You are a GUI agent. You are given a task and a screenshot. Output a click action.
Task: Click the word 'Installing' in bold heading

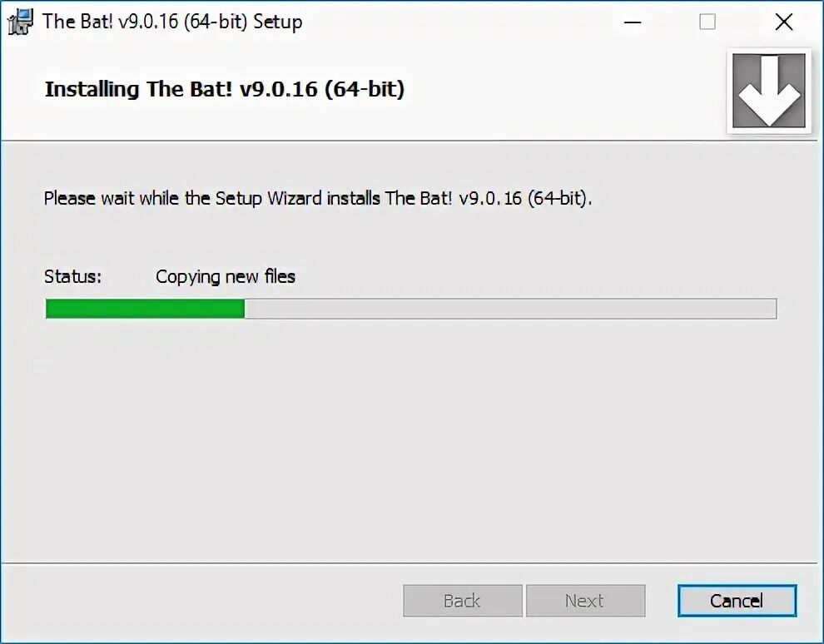coord(92,89)
